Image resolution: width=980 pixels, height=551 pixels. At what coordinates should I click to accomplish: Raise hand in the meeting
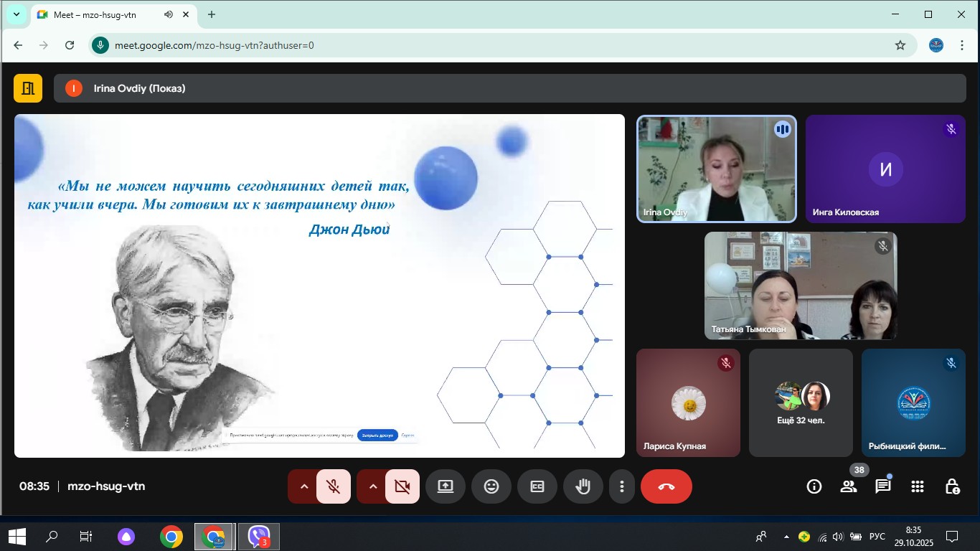(583, 486)
